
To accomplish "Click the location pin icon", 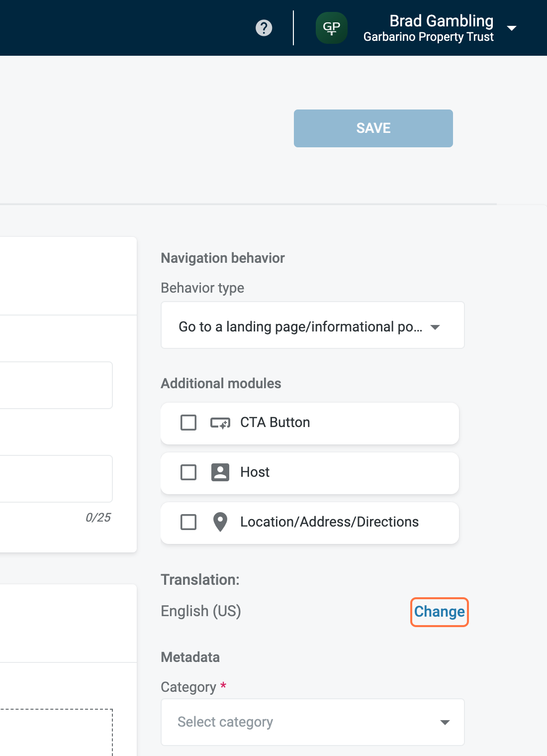I will (x=220, y=522).
